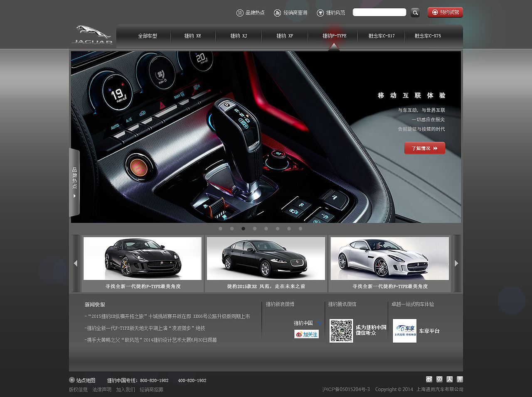This screenshot has width=532, height=397.
Task: Select the 捷豹 XF menu item
Action: point(285,36)
